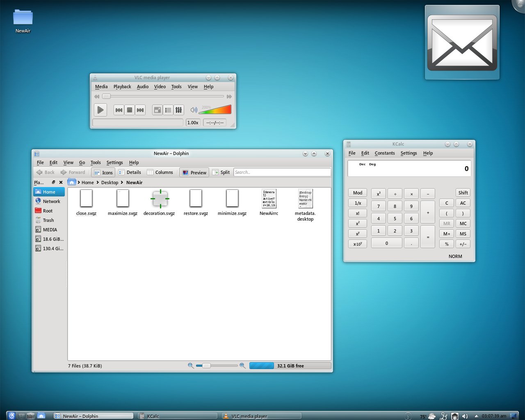Image resolution: width=525 pixels, height=420 pixels.
Task: Select close.svgz file icon
Action: coord(86,199)
